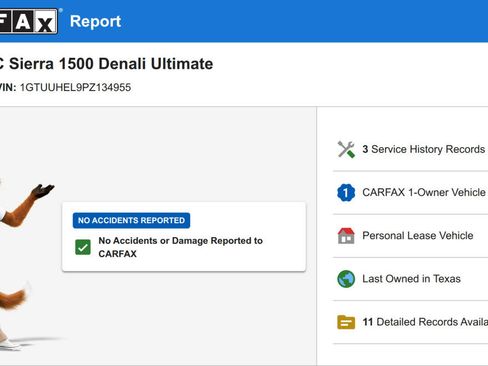Viewport: 488px width, 366px height.
Task: Click the CARFAX logo in header
Action: click(28, 21)
